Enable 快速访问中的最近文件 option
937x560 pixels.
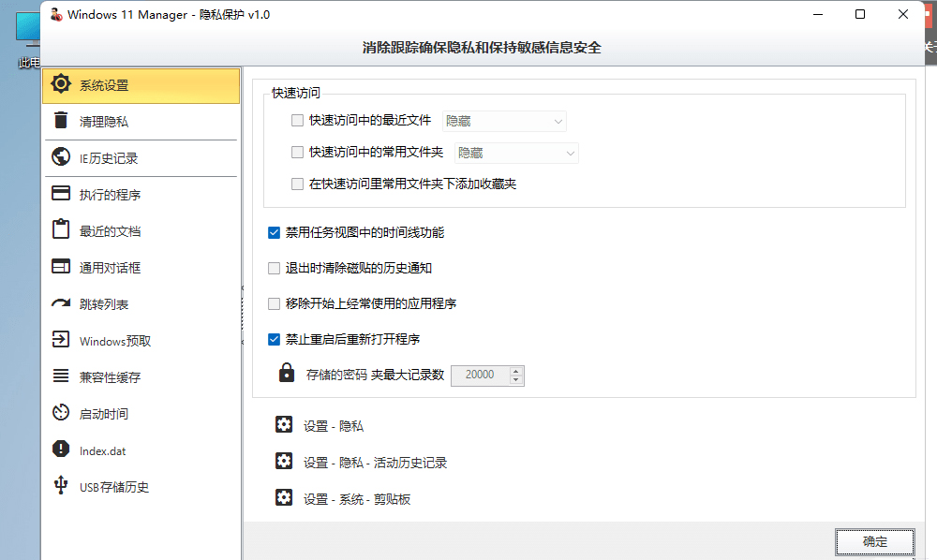pos(297,121)
